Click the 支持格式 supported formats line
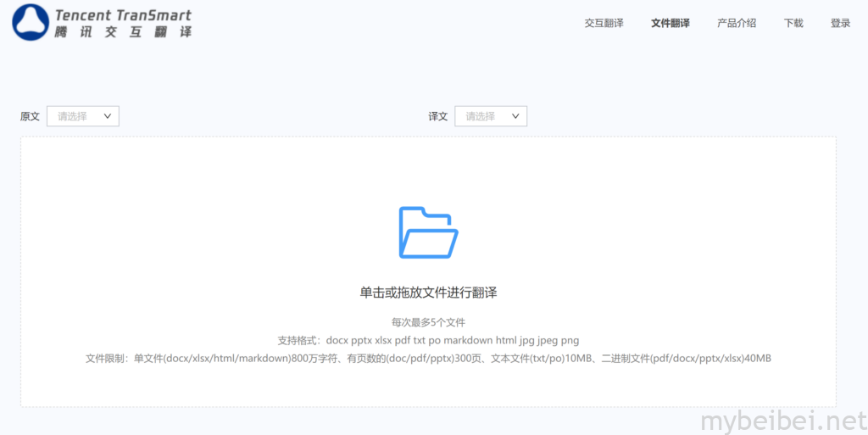The image size is (868, 435). (x=428, y=340)
